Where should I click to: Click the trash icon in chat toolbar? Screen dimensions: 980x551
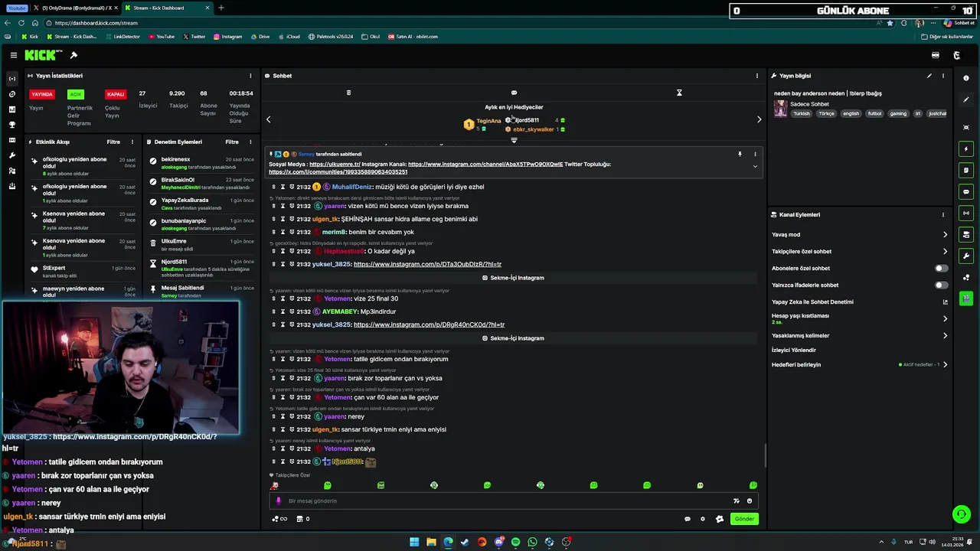[x=348, y=93]
